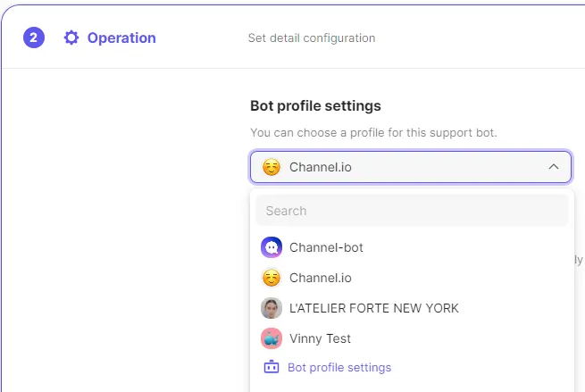Choose the Channel-bot profile option

pos(326,247)
